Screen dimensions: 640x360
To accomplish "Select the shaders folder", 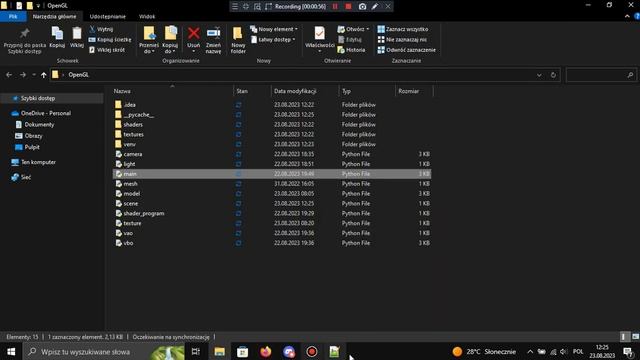I will coord(272,124).
